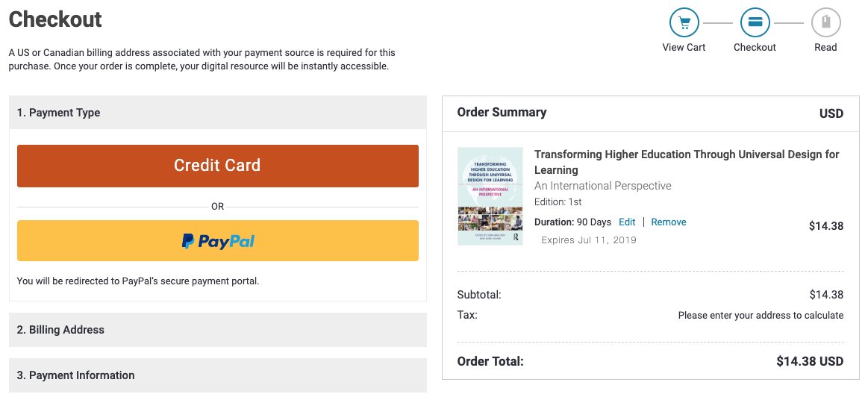Click the Checkout step label
The height and width of the screenshot is (400, 868).
click(x=755, y=47)
